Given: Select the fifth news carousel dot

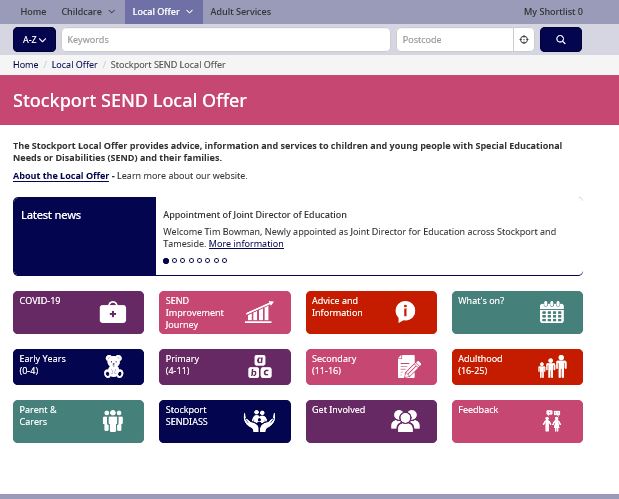Looking at the screenshot, I should coord(199,261).
